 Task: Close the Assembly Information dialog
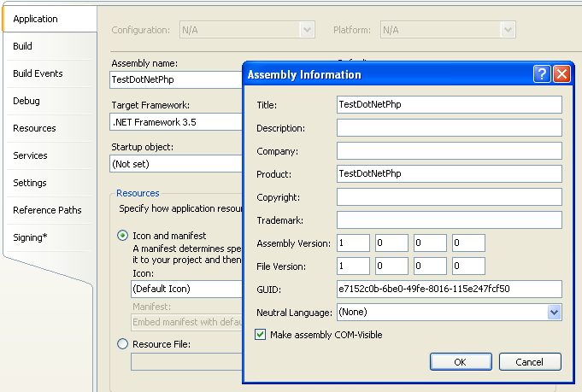pos(561,74)
